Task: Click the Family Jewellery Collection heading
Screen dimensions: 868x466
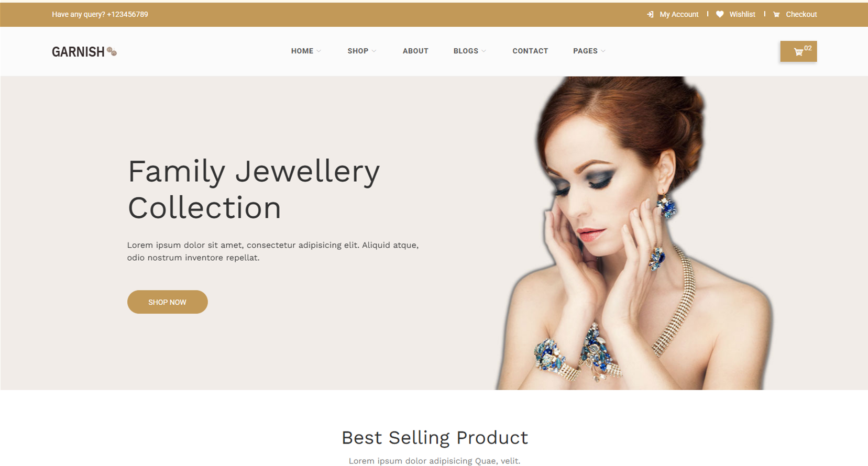Action: [x=254, y=189]
